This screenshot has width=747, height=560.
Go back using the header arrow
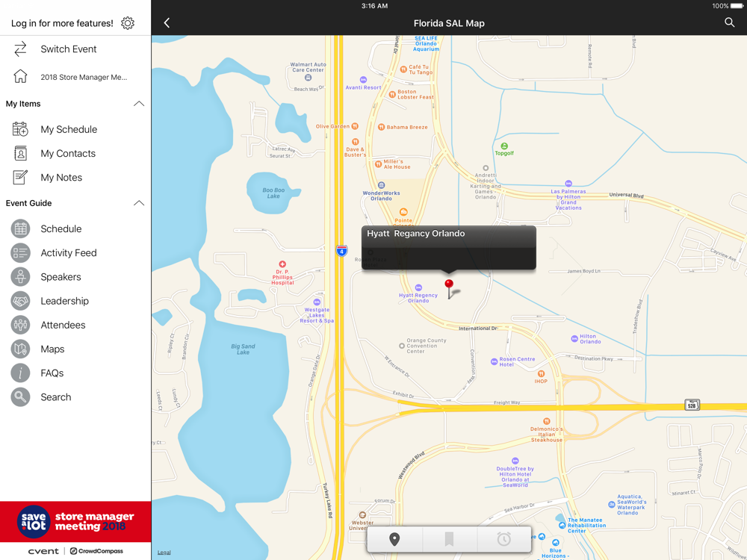point(167,23)
